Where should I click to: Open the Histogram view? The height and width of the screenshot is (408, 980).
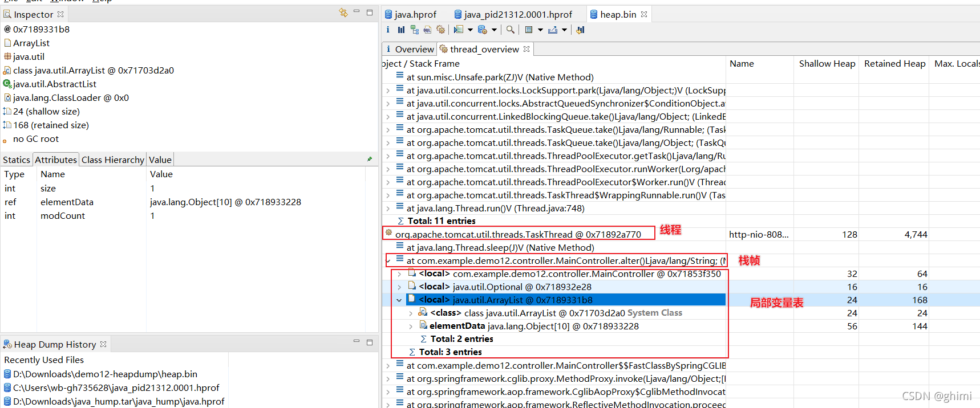coord(401,30)
